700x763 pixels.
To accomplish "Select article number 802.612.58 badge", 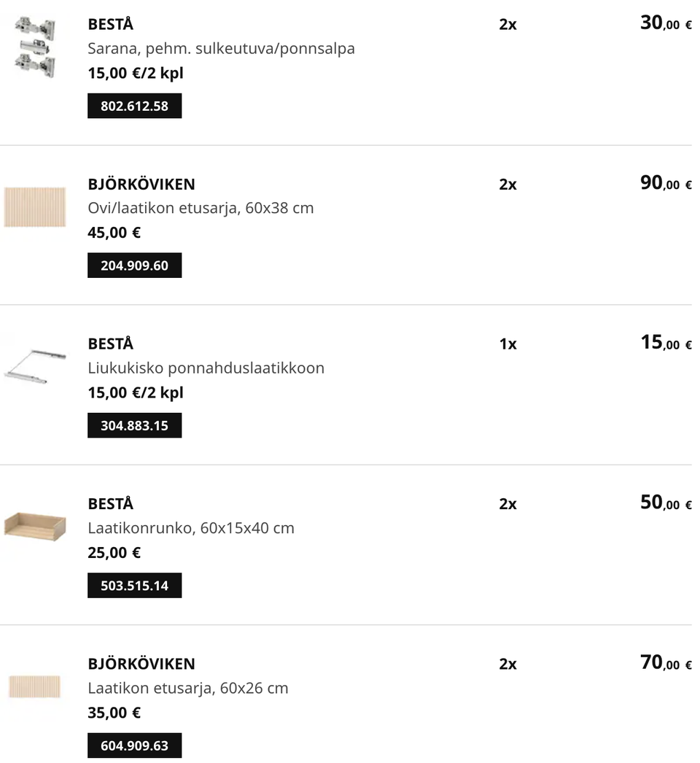I will [x=134, y=106].
